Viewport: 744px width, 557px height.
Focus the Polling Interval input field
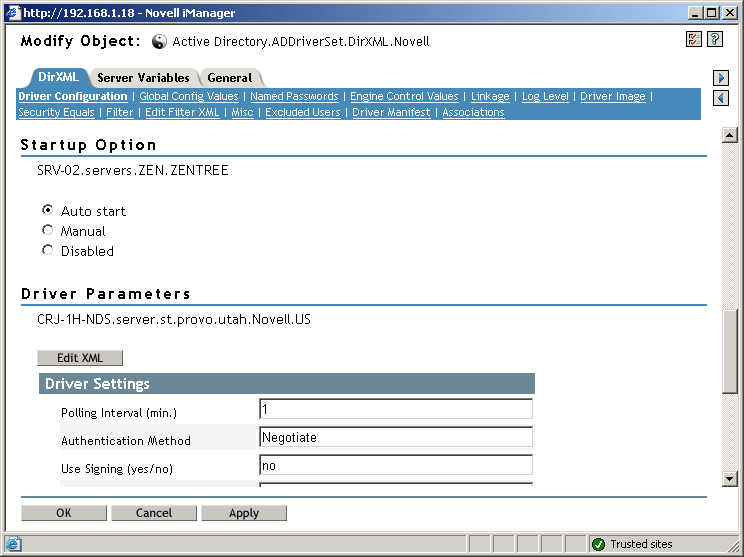click(396, 409)
